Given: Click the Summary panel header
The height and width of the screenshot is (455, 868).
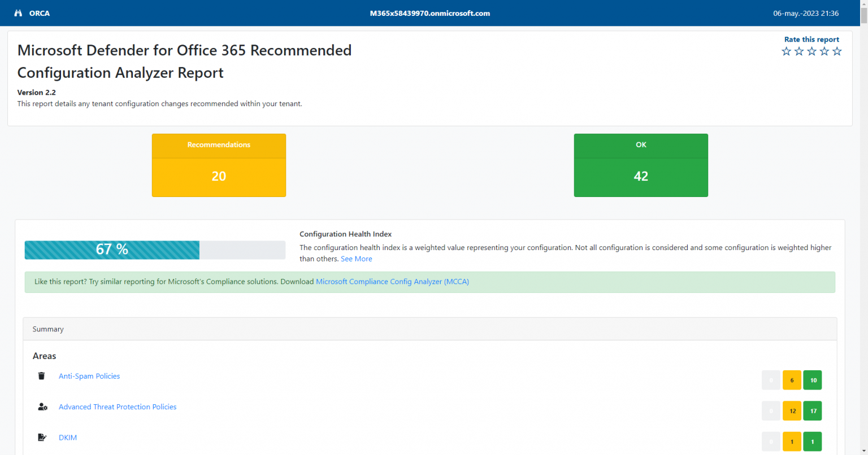Looking at the screenshot, I should (x=429, y=329).
